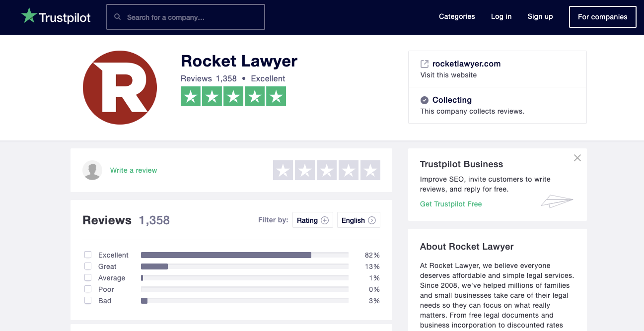Open the English language filter dropdown

[x=358, y=220]
